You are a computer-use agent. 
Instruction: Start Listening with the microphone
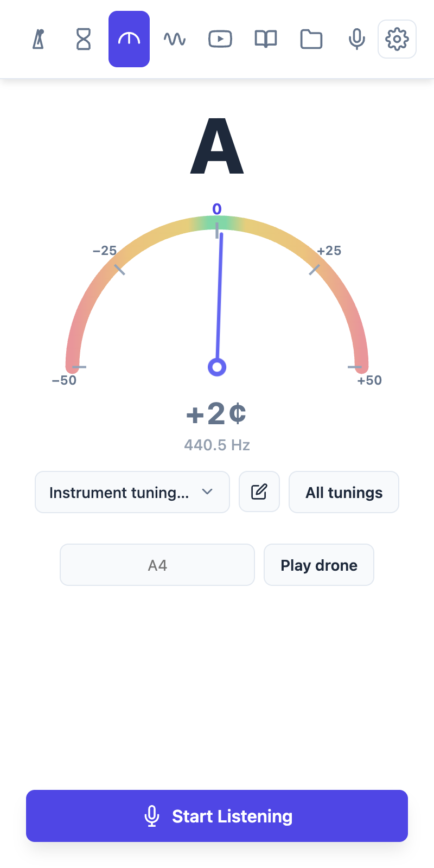[x=217, y=816]
